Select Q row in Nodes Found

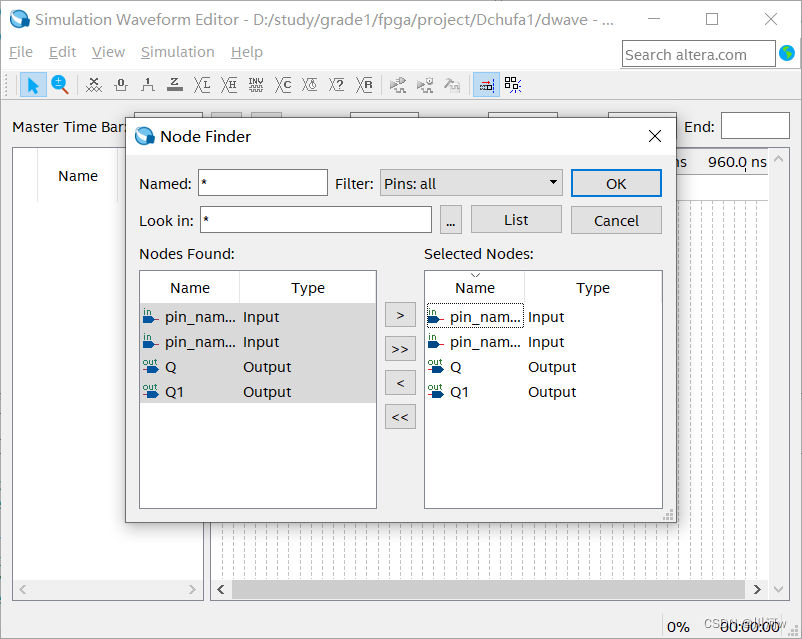pos(258,367)
